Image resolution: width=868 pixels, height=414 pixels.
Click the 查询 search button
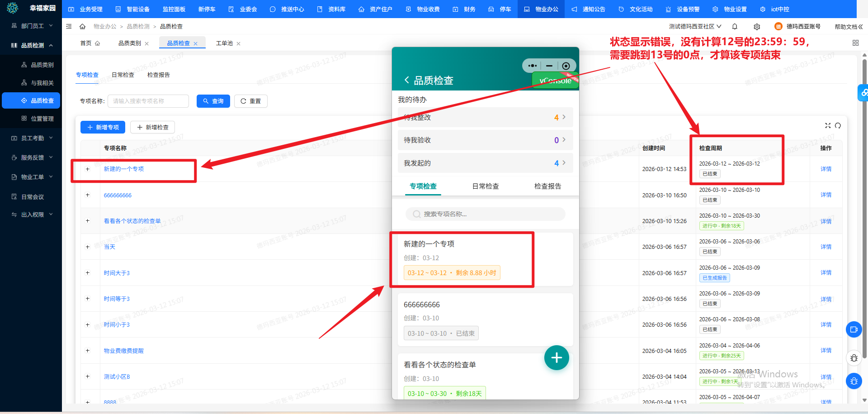(213, 101)
